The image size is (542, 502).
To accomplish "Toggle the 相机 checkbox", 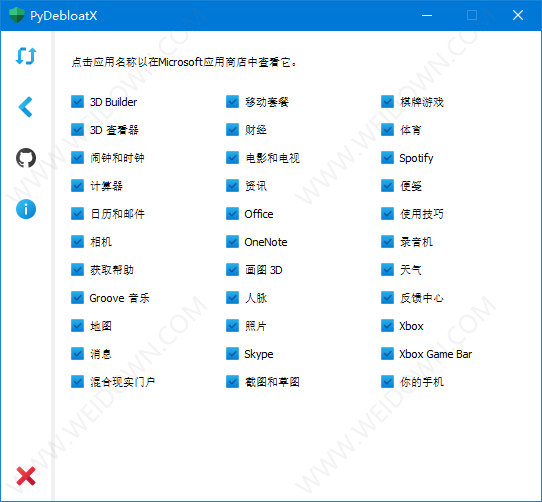I will pyautogui.click(x=77, y=242).
